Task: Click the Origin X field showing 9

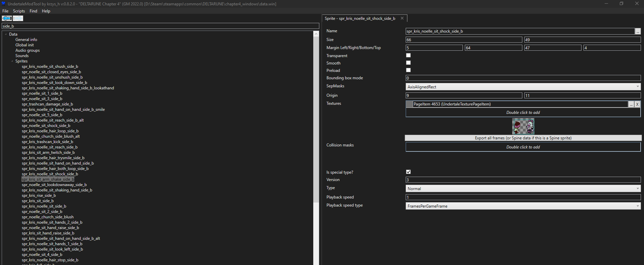Action: 464,95
